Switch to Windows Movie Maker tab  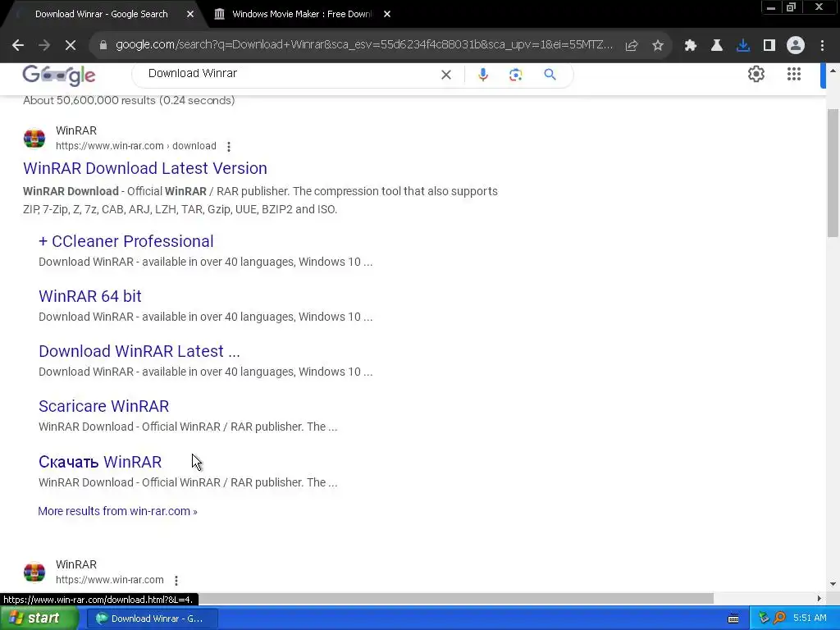coord(302,14)
